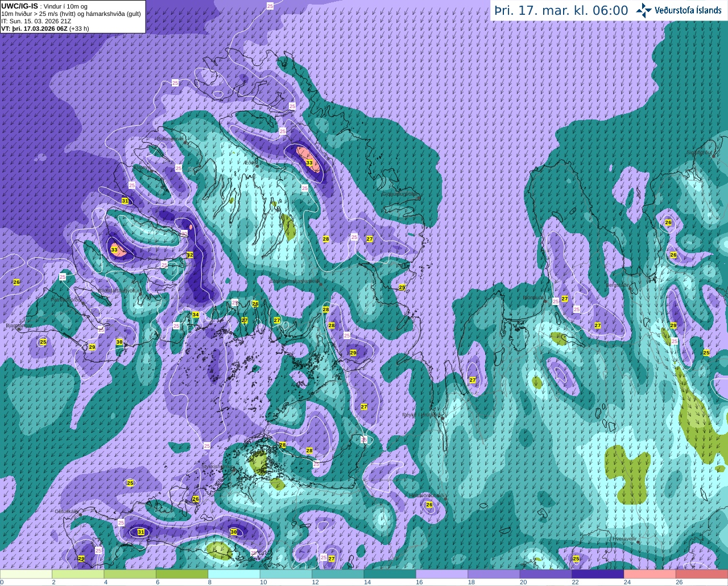Pick the 22–24 m/s dark violet legend color
Screen dimensions: 728x586
coord(598,574)
